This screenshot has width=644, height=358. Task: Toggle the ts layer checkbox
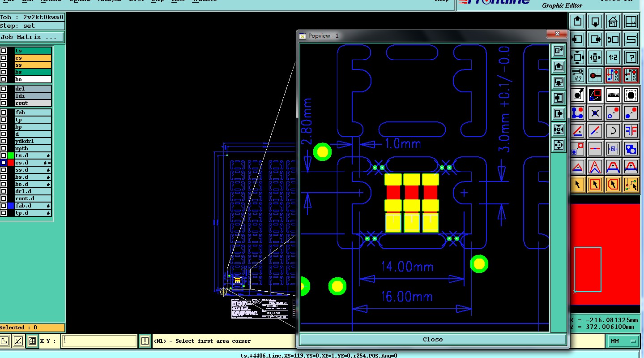pyautogui.click(x=4, y=51)
